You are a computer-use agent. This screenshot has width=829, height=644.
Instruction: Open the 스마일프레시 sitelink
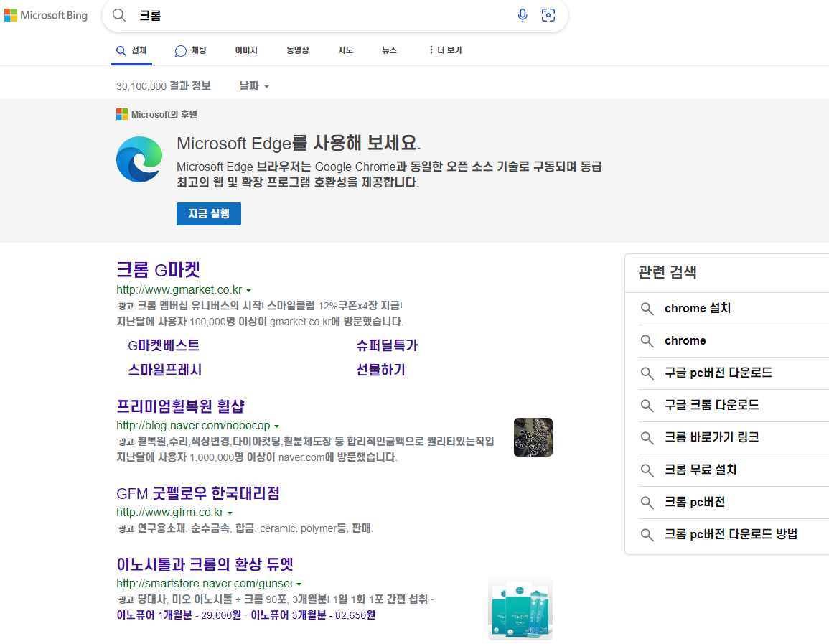coord(165,370)
